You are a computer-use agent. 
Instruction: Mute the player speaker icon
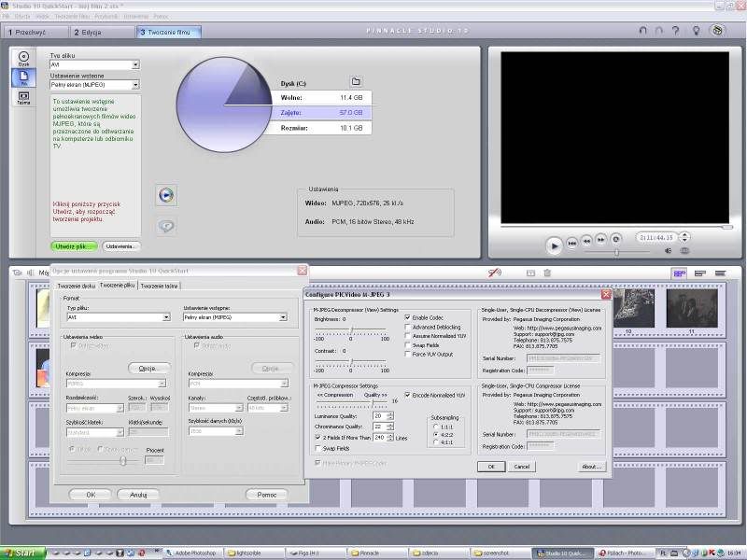click(669, 251)
